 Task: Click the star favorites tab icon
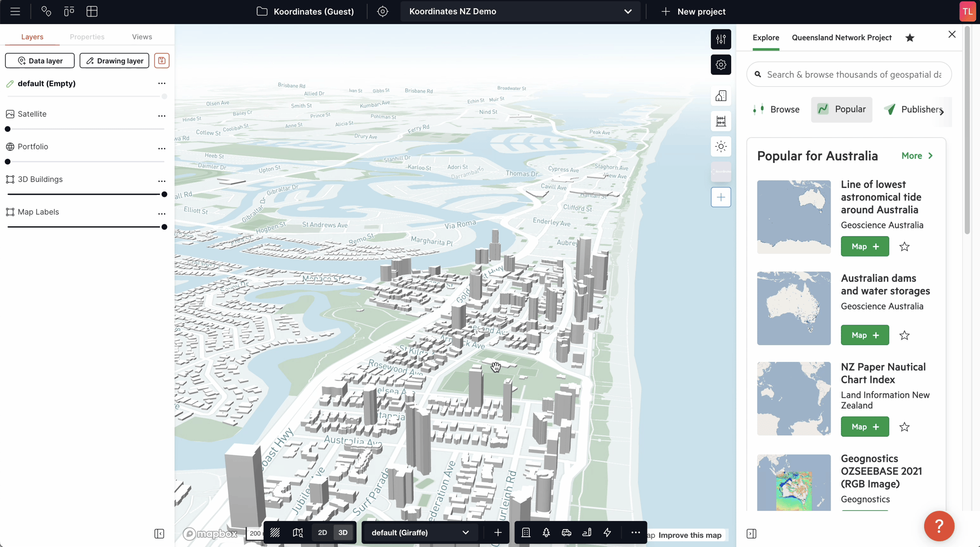click(910, 38)
